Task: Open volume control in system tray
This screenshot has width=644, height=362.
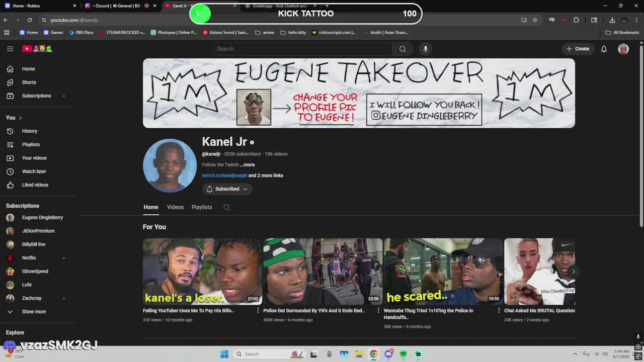Action: [x=604, y=354]
